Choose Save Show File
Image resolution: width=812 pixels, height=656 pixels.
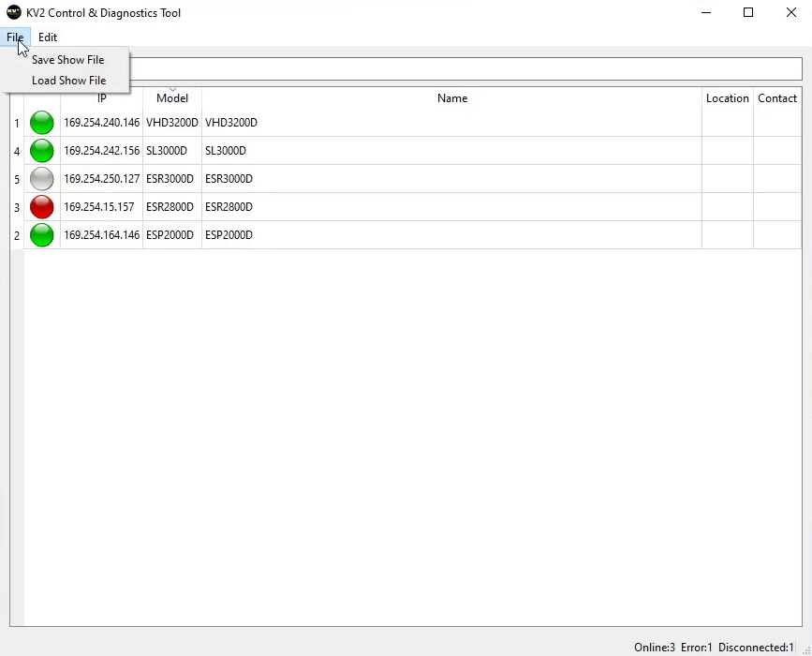(x=67, y=60)
